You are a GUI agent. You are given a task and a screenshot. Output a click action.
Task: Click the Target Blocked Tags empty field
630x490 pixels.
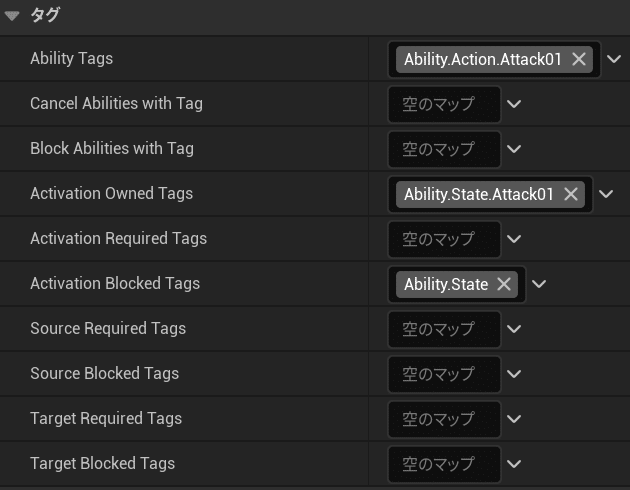(x=444, y=464)
